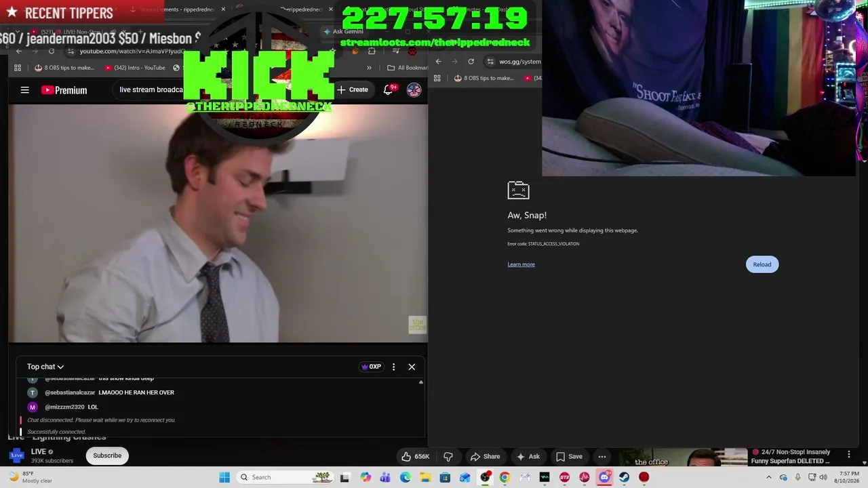
Task: Open Discord from the taskbar
Action: (604, 477)
